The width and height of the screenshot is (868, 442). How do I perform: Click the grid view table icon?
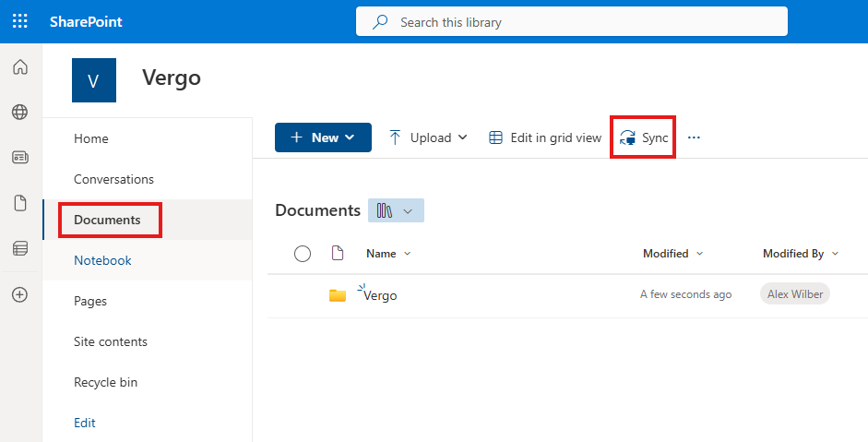tap(496, 137)
